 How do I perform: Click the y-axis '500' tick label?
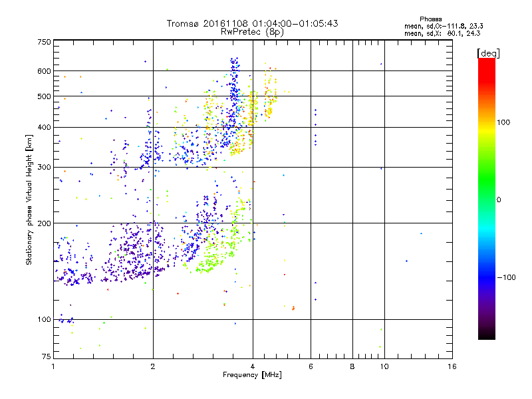45,96
